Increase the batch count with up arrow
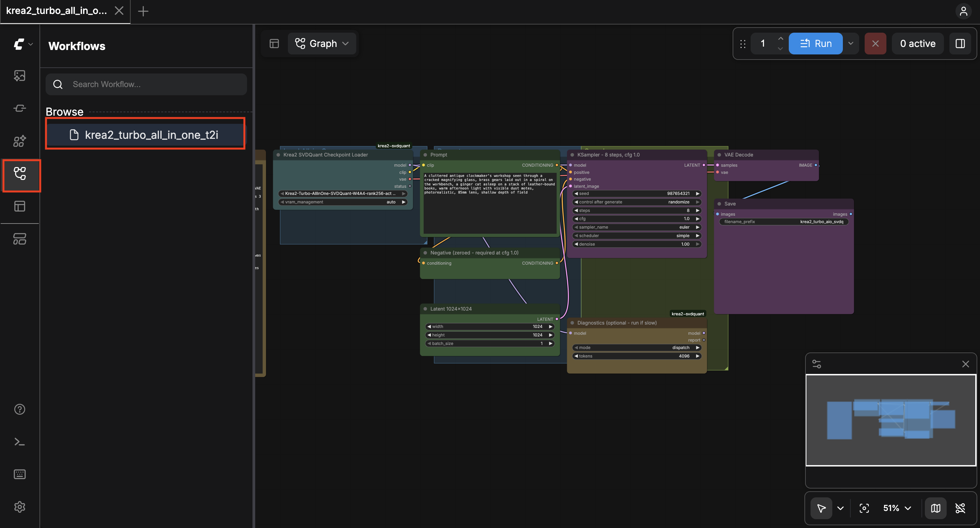The height and width of the screenshot is (528, 980). click(780, 39)
